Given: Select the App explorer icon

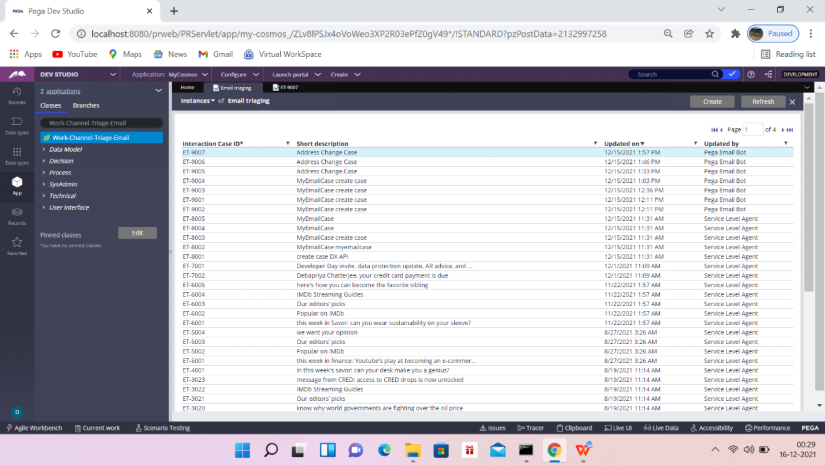Looking at the screenshot, I should 17,186.
